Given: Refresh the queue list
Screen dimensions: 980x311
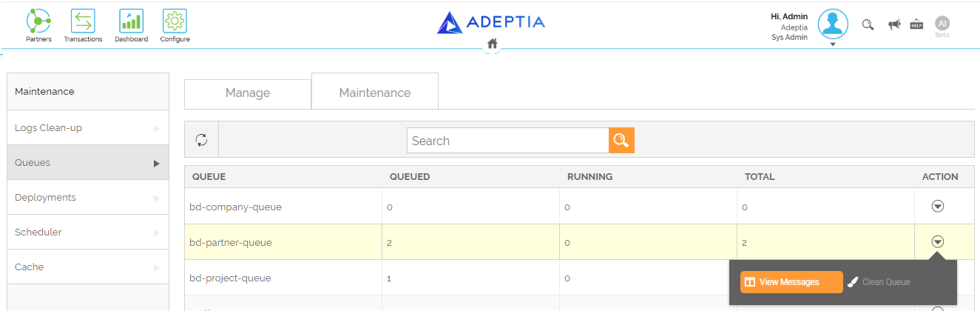Looking at the screenshot, I should pyautogui.click(x=201, y=140).
